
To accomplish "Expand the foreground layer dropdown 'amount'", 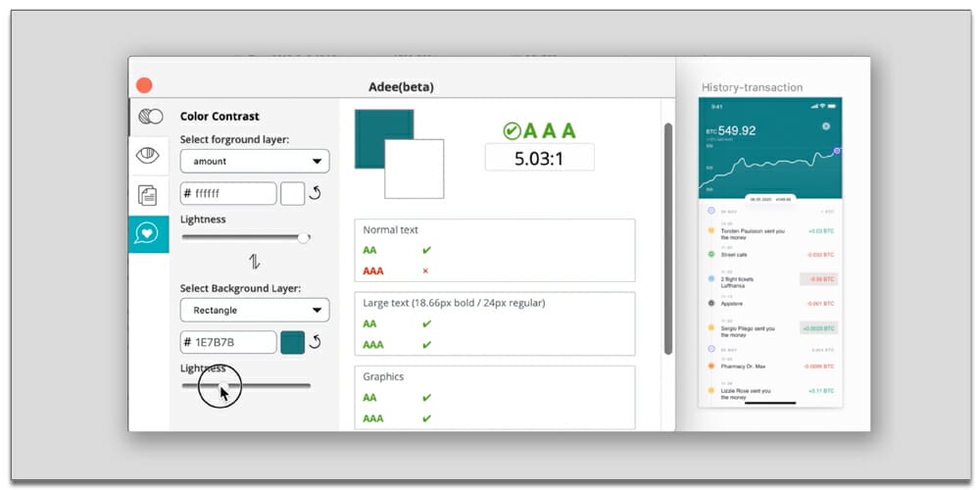I will coord(255,162).
